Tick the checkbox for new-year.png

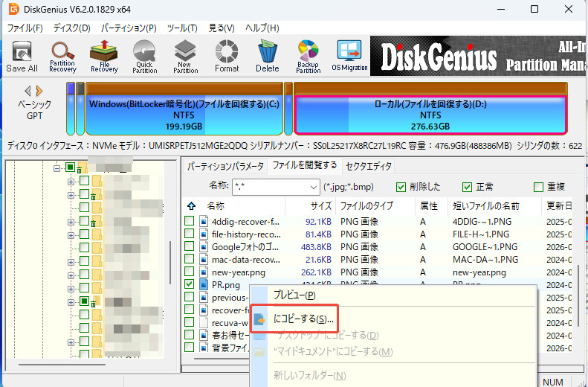point(189,272)
